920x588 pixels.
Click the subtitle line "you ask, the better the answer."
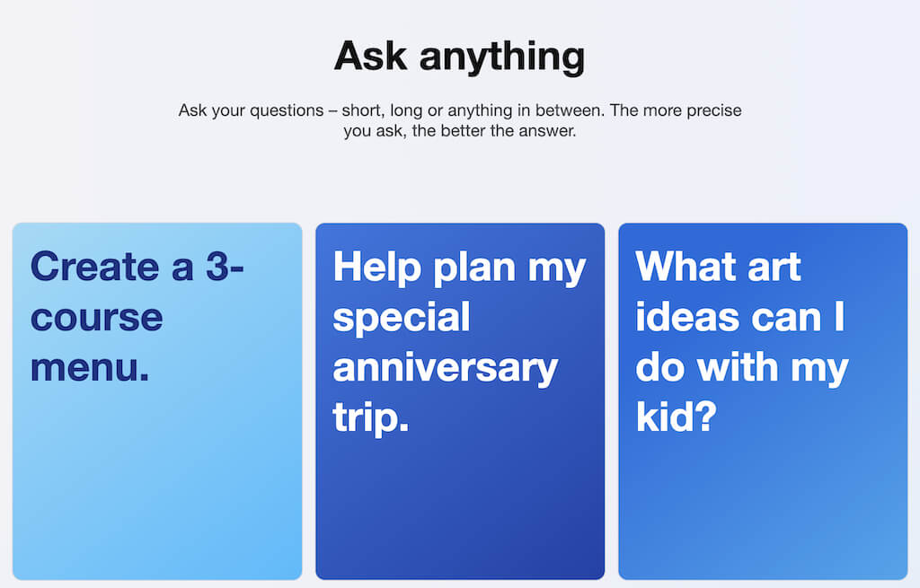click(x=459, y=131)
